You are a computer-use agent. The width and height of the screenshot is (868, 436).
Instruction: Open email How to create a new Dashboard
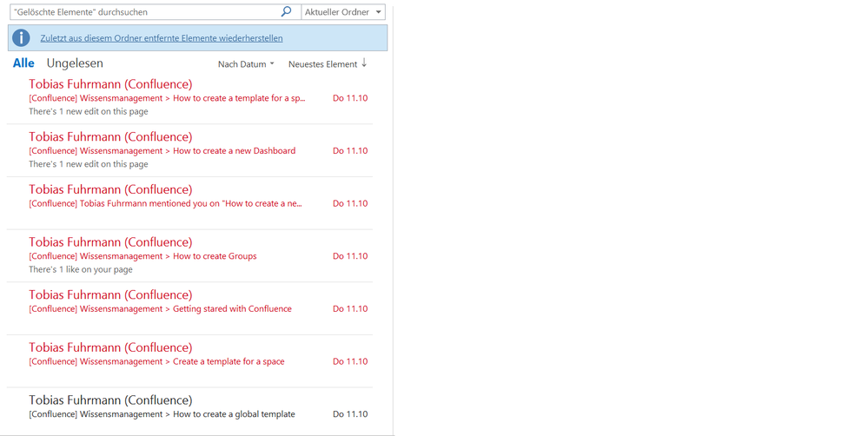190,150
